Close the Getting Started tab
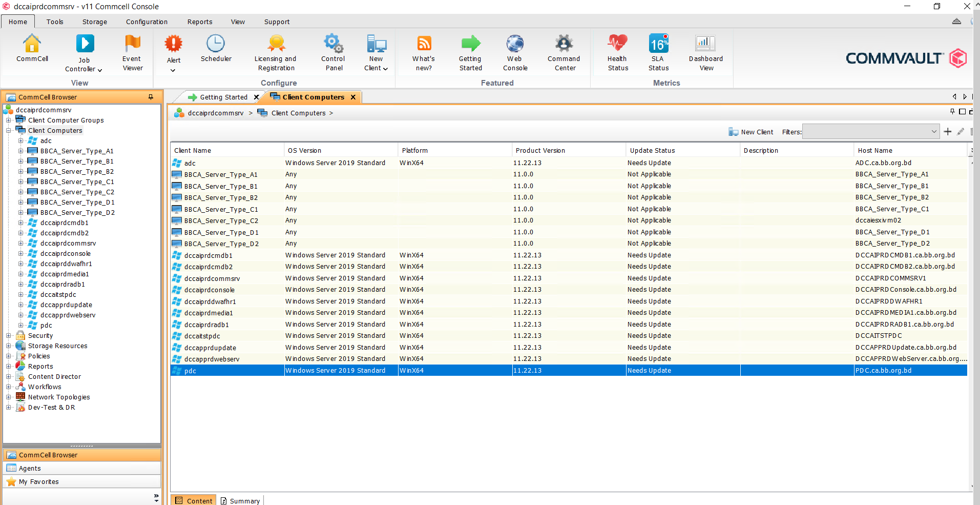The width and height of the screenshot is (980, 505). coord(257,97)
